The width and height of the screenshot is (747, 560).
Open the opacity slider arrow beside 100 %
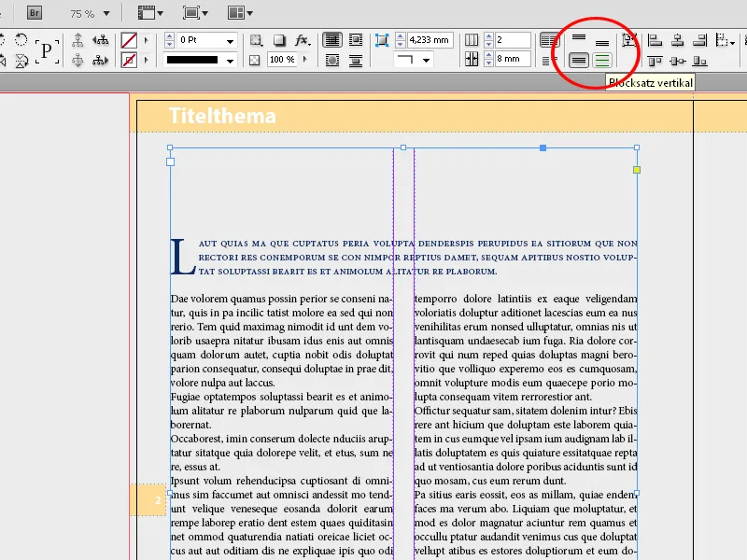(x=305, y=60)
